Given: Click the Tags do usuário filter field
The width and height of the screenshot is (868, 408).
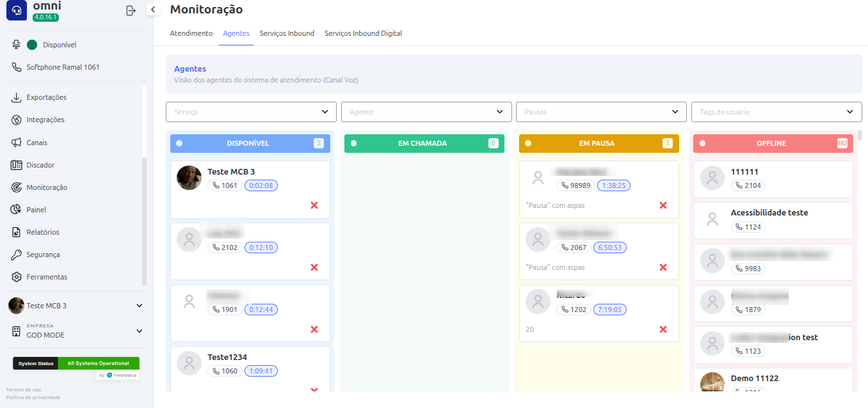Looking at the screenshot, I should point(776,112).
